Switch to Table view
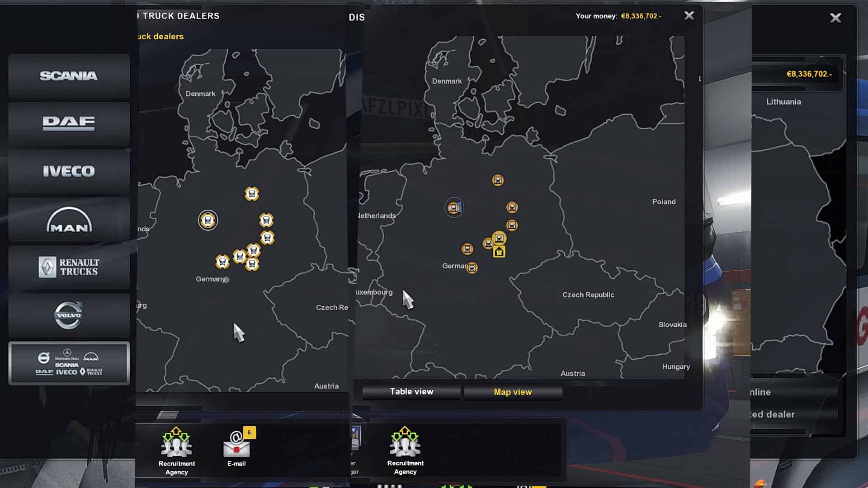The image size is (868, 488). pos(411,392)
